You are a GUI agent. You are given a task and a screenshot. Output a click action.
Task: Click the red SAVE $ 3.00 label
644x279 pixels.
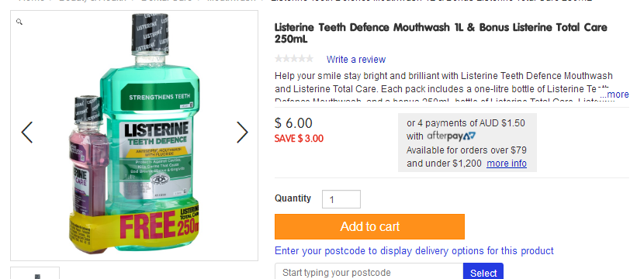click(299, 139)
